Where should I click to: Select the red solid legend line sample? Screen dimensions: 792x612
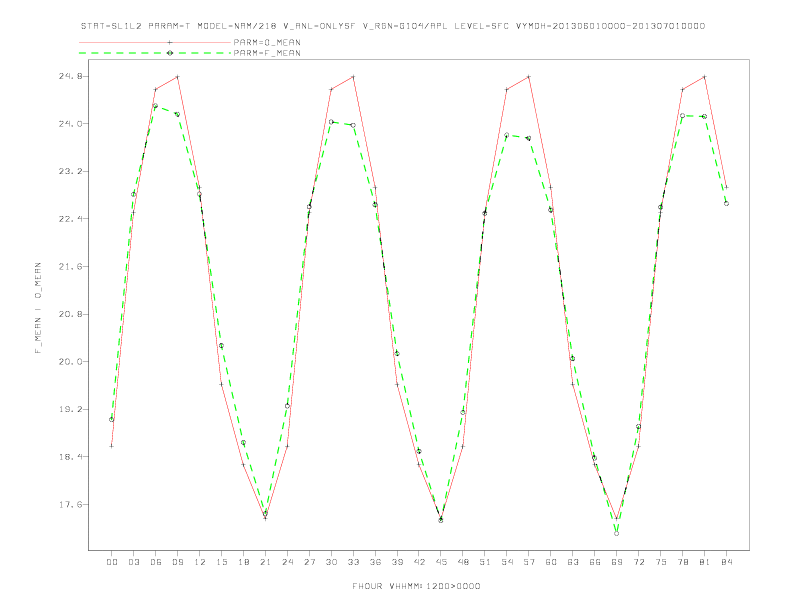pos(155,42)
